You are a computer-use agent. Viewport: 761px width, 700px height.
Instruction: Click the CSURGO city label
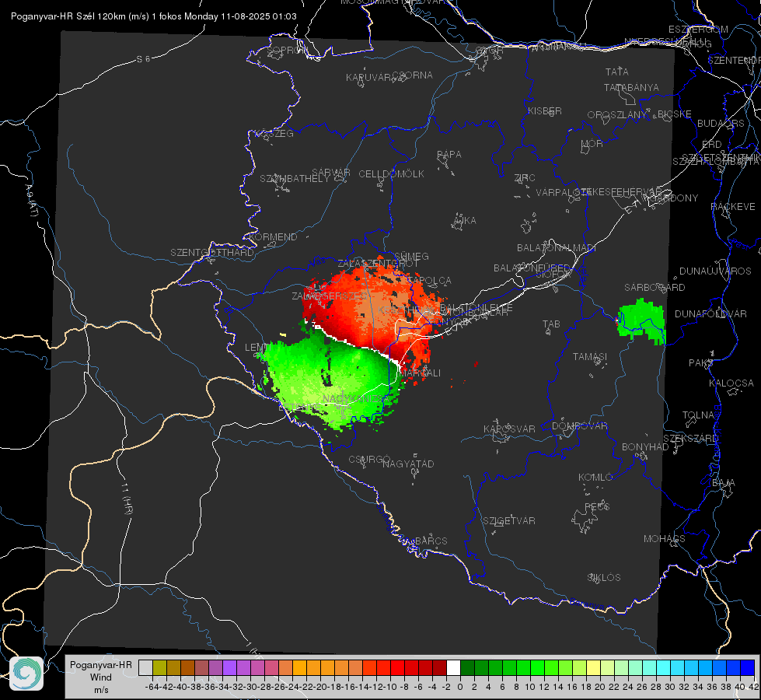369,459
